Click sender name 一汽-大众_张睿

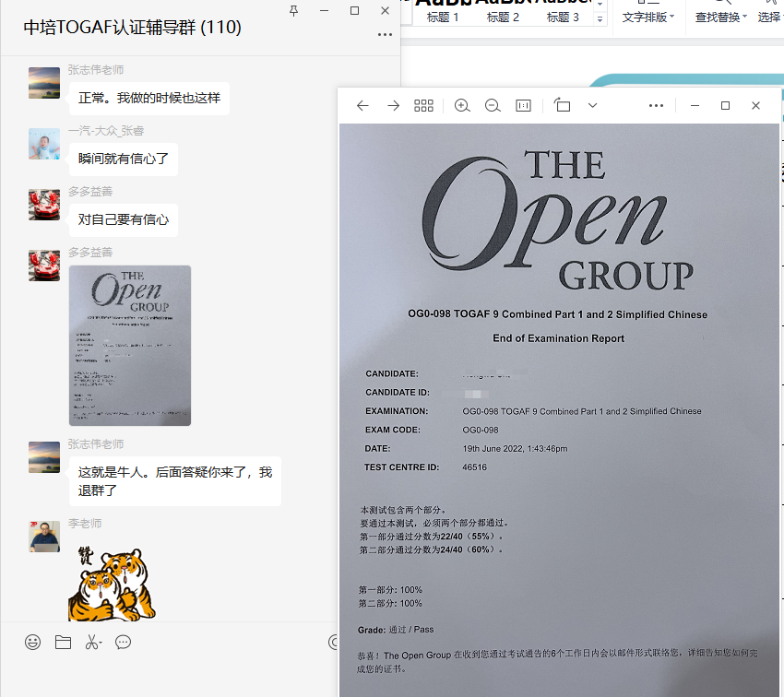(106, 131)
